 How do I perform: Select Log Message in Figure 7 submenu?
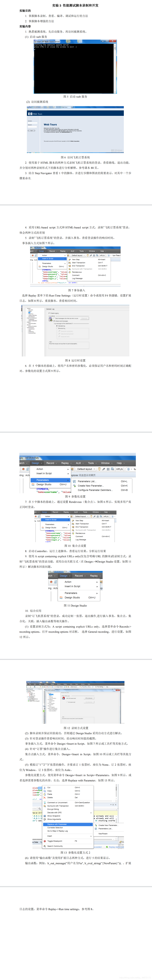click(77, 278)
